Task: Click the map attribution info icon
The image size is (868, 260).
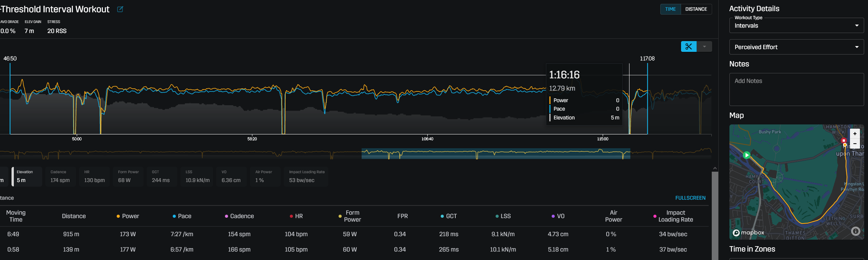Action: click(855, 231)
